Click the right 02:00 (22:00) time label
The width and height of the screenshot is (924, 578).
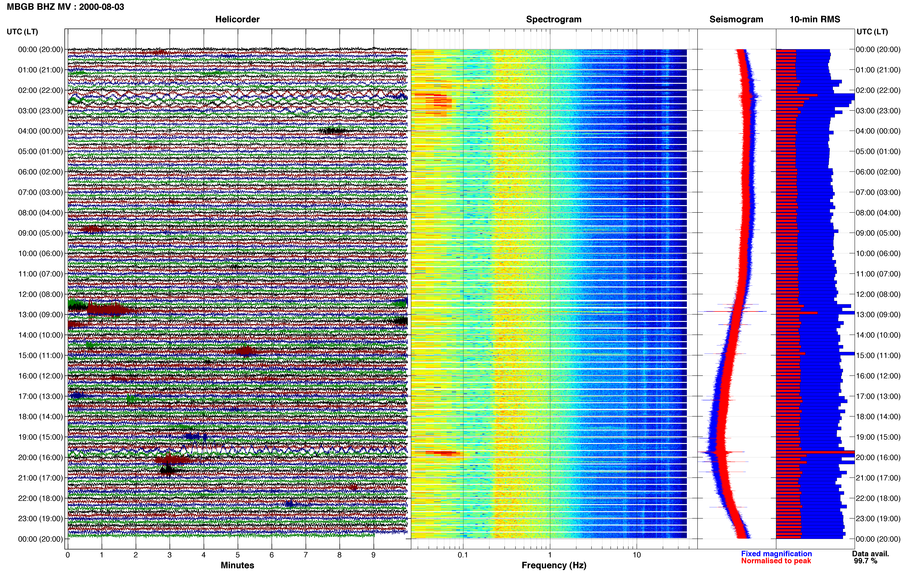coord(878,90)
